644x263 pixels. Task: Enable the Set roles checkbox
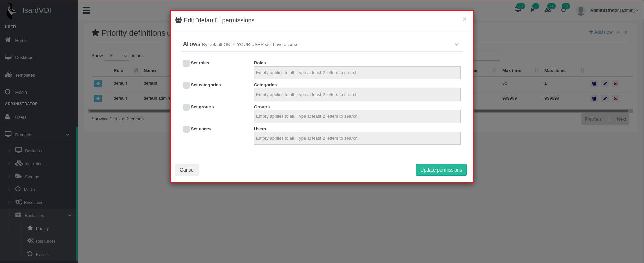tap(186, 63)
